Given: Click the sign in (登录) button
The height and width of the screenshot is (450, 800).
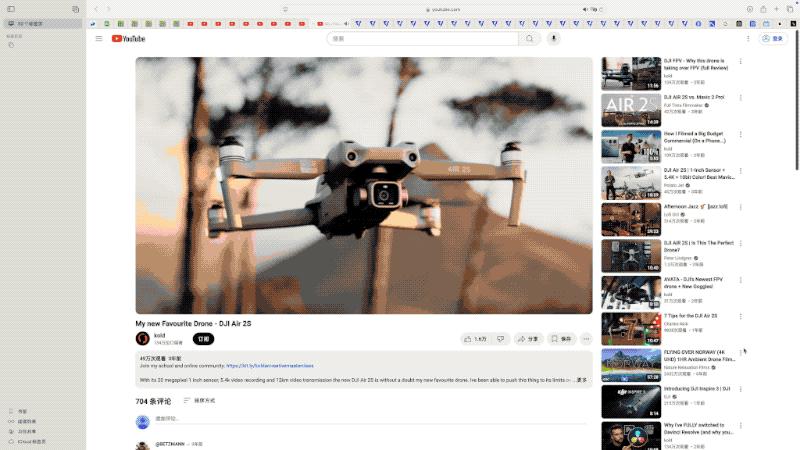Looking at the screenshot, I should (x=772, y=39).
